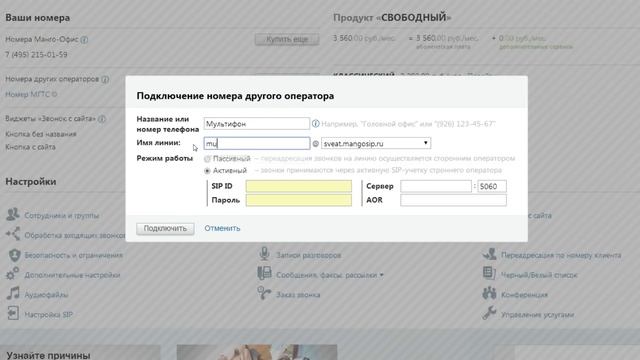Click the Сервер address field
This screenshot has height=360, width=640.
436,186
